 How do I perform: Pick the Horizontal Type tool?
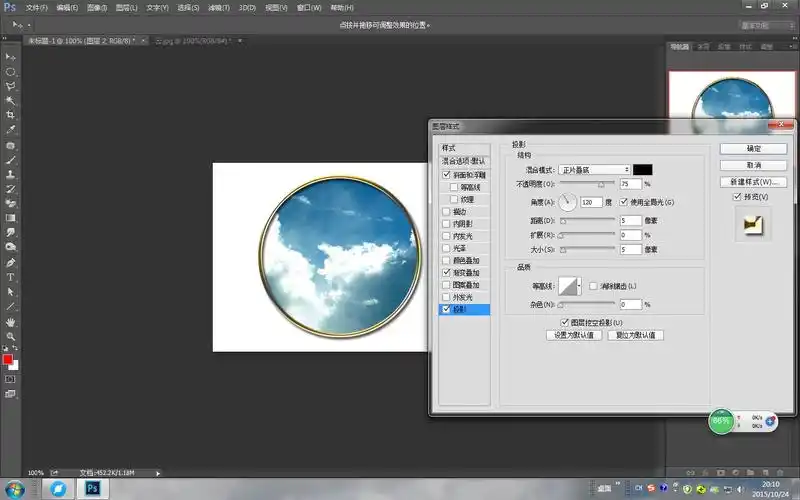11,276
